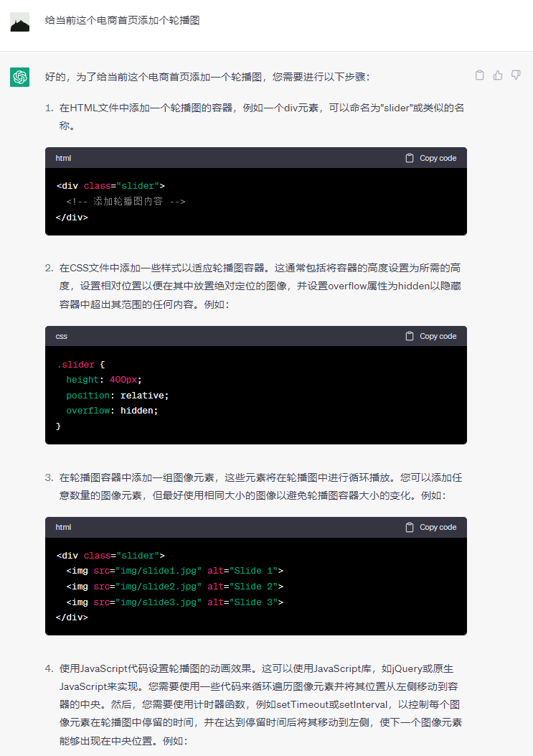533x756 pixels.
Task: Click the user message about adding a carousel
Action: click(122, 21)
